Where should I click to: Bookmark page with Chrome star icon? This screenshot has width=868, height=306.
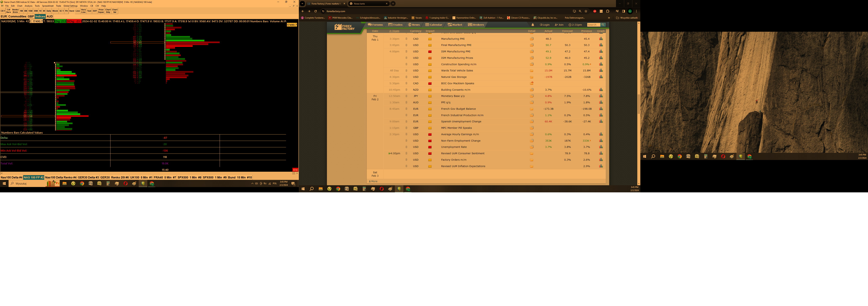(x=586, y=11)
